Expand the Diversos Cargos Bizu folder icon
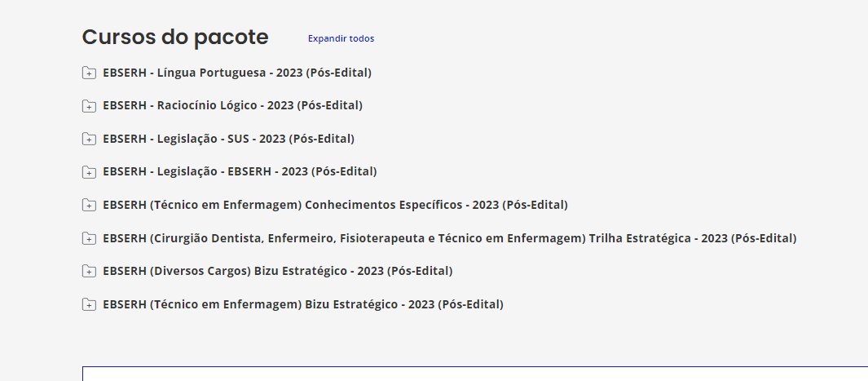The image size is (868, 381). tap(89, 272)
